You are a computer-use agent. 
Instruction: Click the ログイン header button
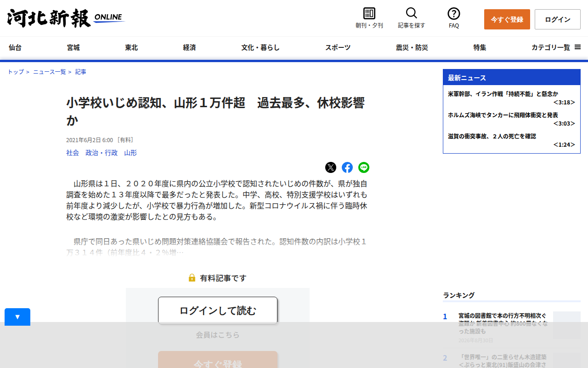coord(558,19)
